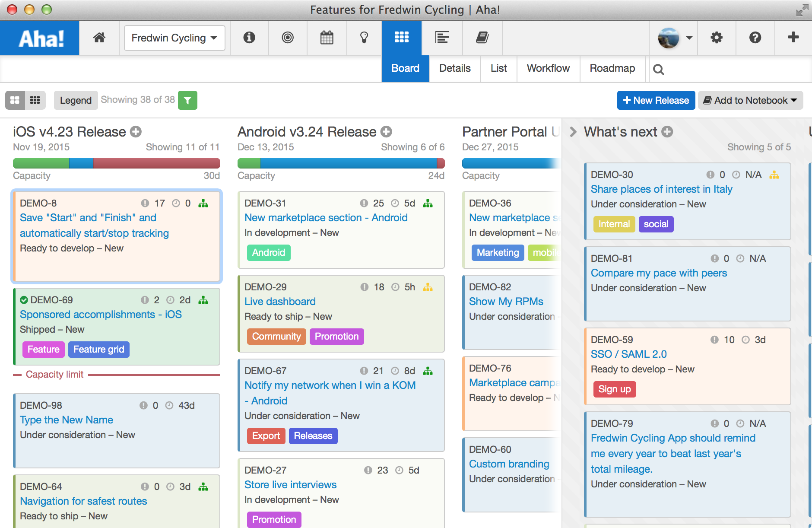Screen dimensions: 812x528
Task: Open Show My RPMs feature link
Action: point(506,302)
